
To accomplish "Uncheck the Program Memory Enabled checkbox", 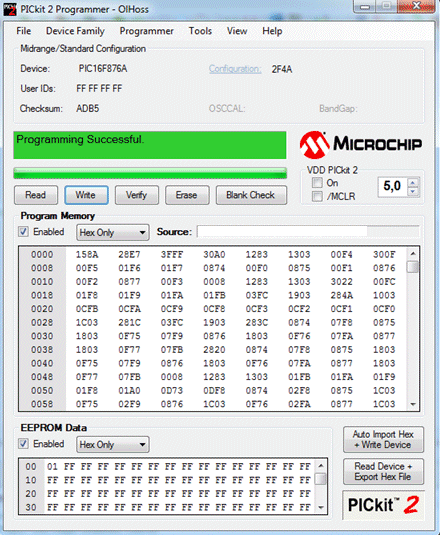I will click(x=23, y=232).
